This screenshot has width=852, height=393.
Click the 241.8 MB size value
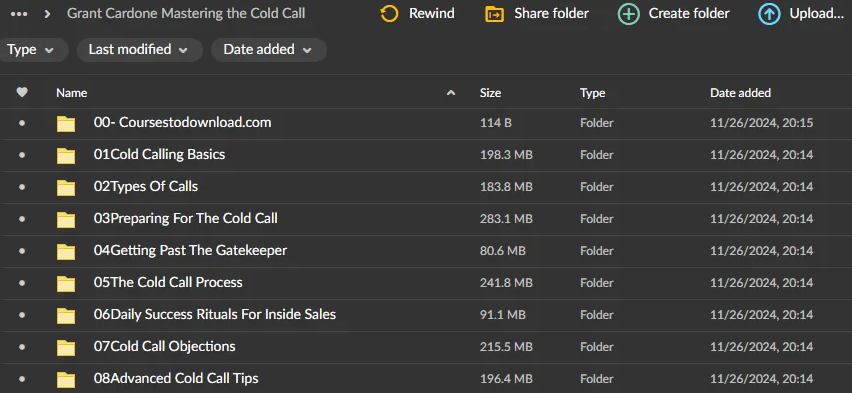[x=506, y=283]
